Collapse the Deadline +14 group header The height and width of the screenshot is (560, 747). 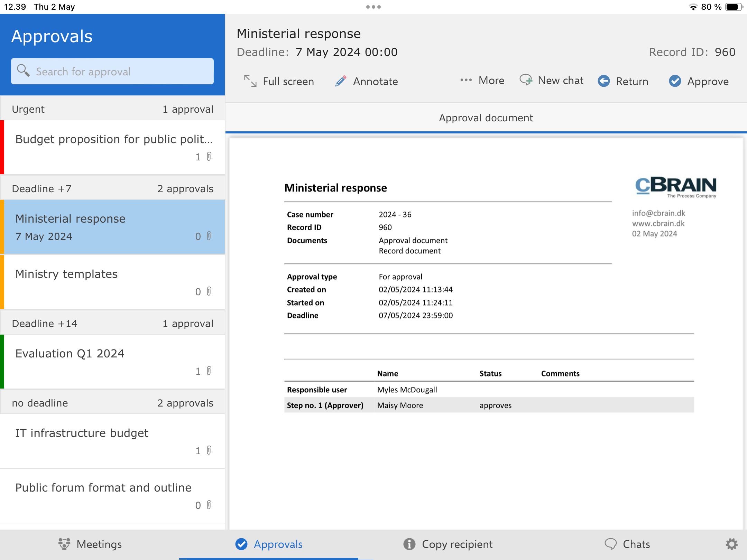(x=112, y=324)
